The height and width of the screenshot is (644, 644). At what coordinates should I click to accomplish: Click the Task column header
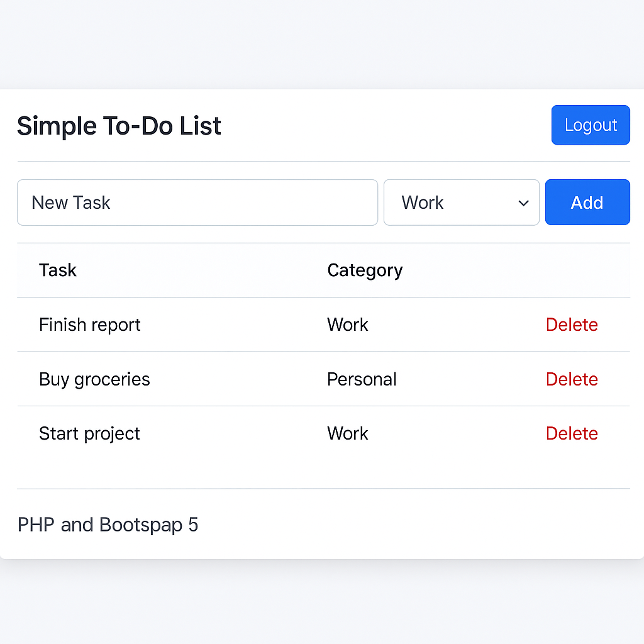pyautogui.click(x=57, y=270)
